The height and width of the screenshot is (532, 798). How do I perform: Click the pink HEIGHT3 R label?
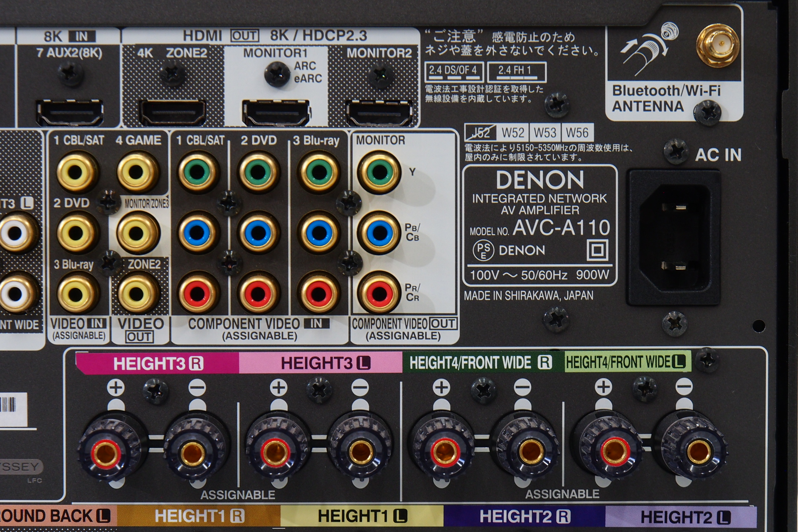coord(157,363)
